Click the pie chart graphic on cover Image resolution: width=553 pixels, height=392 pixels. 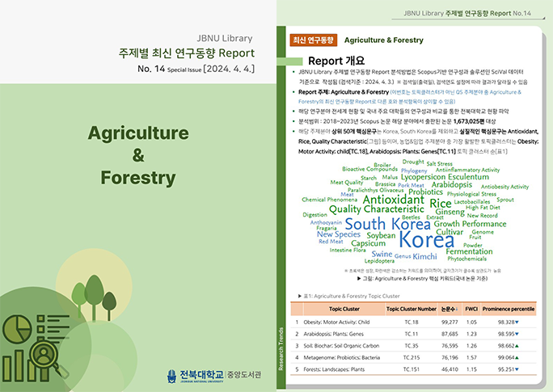point(17,328)
